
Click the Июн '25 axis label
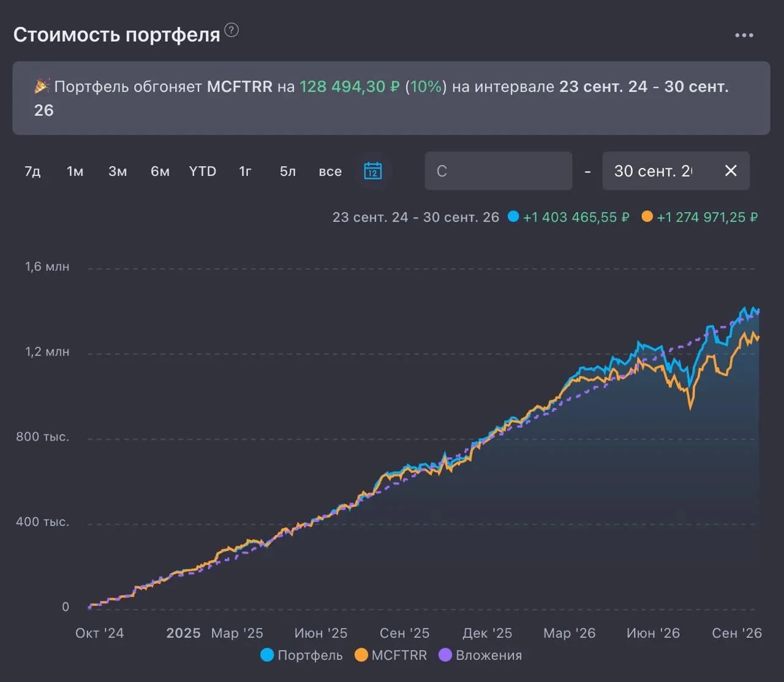[x=321, y=633]
